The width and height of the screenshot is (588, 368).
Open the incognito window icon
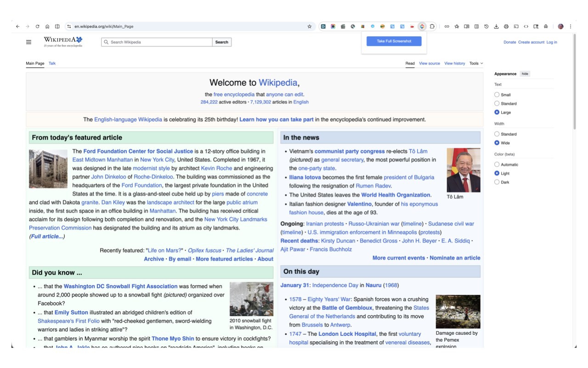tap(546, 27)
